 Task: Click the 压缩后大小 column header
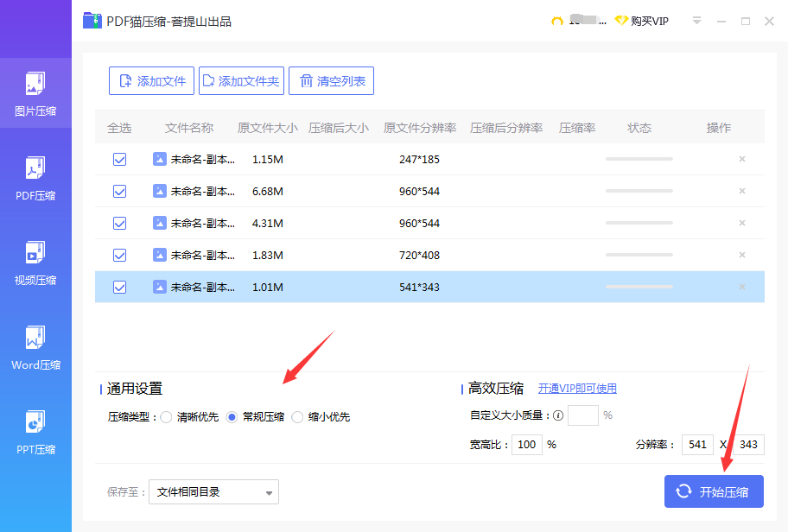[x=339, y=128]
